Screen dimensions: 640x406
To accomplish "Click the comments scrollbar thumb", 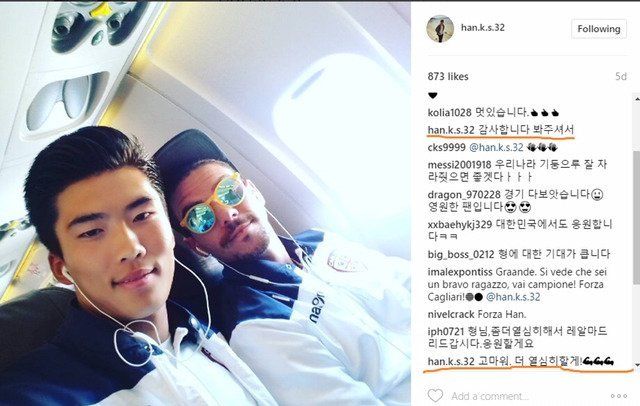I will [x=637, y=217].
